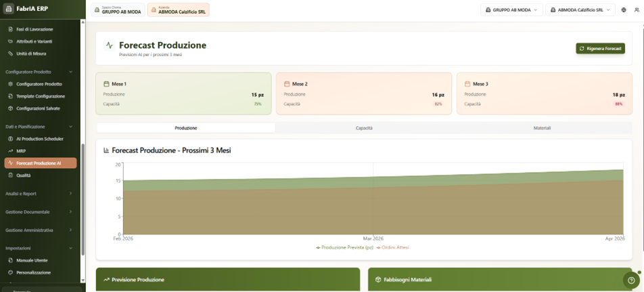Click the Configurazioni Salvate box icon

click(11, 108)
